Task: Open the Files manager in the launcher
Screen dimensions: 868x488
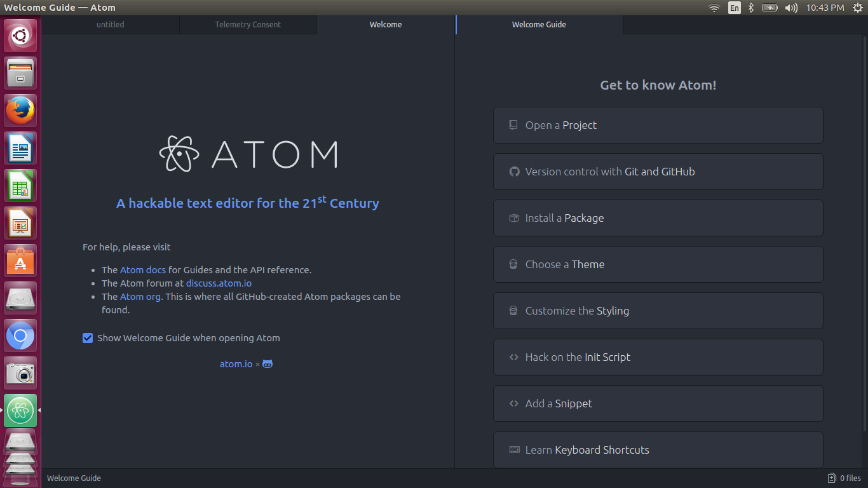Action: pos(20,73)
